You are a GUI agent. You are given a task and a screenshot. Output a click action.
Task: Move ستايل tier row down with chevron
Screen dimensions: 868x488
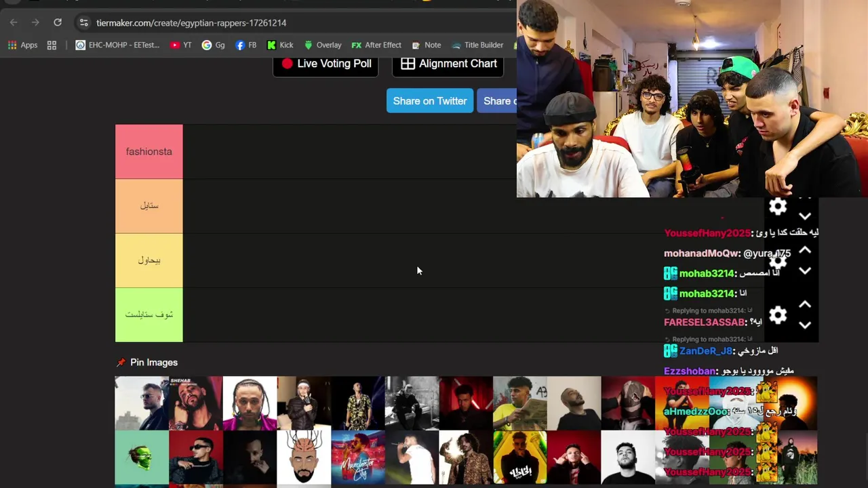[x=805, y=217]
